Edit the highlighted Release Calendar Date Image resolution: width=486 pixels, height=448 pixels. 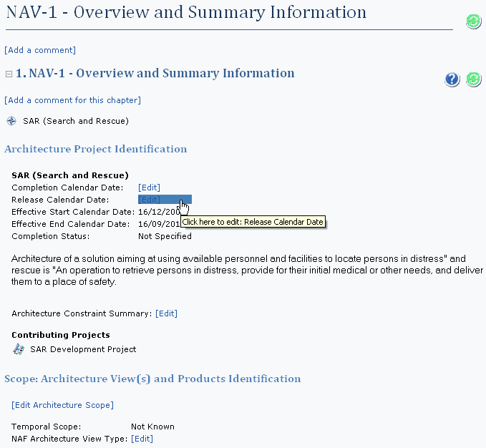click(x=150, y=200)
